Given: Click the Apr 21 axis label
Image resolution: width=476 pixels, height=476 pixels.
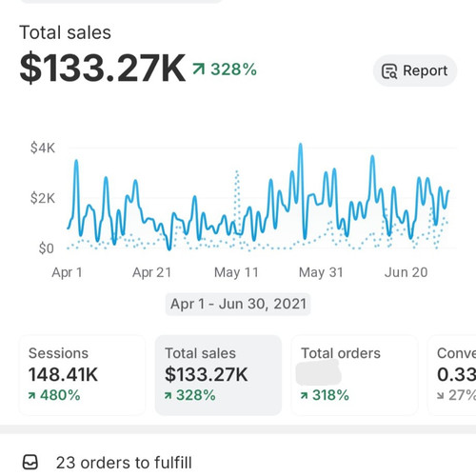Looking at the screenshot, I should pos(151,272).
